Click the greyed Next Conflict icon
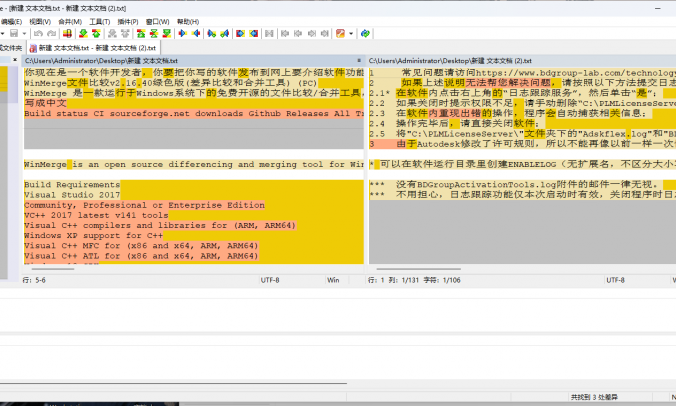This screenshot has height=406, width=676. 112,33
